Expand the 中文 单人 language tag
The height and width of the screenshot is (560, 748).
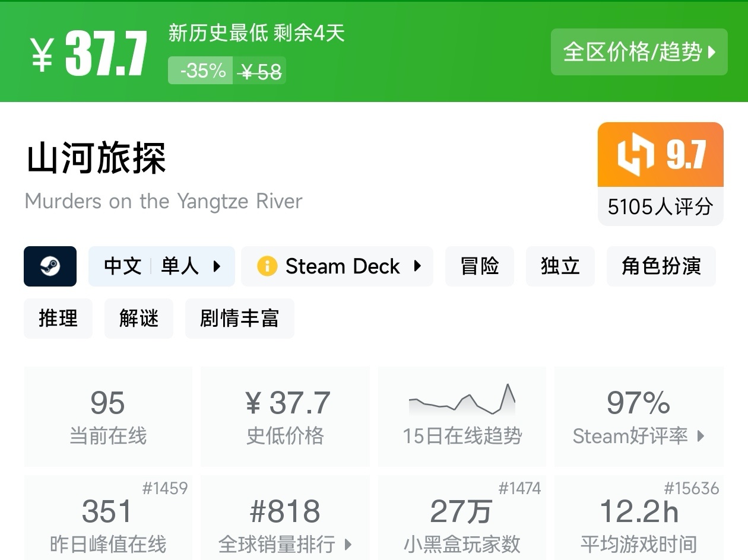click(161, 266)
